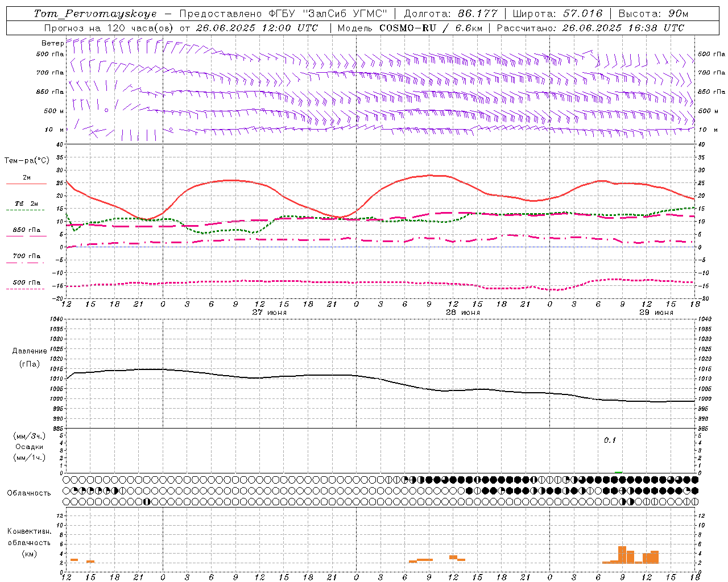Click the Давление pressure panel label

point(30,351)
